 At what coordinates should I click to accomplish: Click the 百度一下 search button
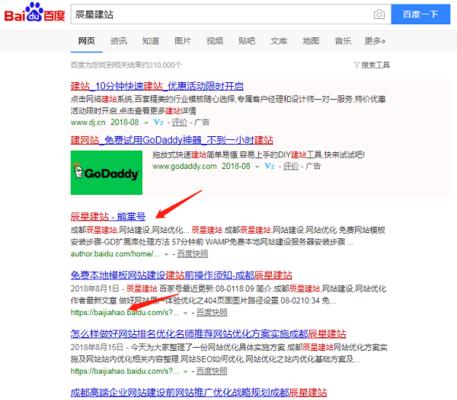pos(420,14)
